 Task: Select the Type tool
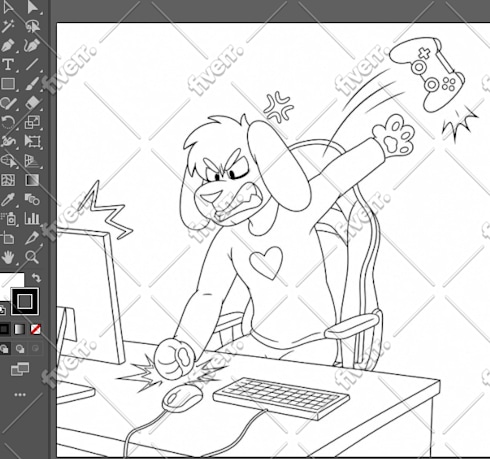pos(8,64)
